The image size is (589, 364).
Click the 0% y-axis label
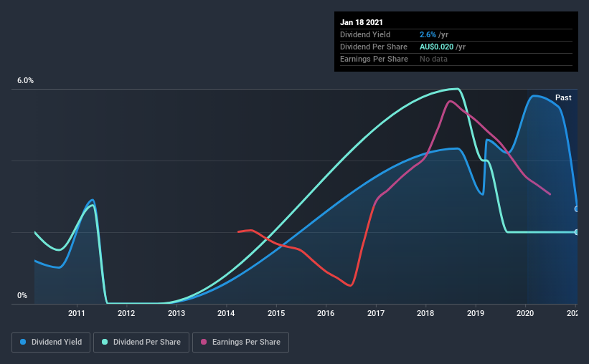pyautogui.click(x=22, y=296)
